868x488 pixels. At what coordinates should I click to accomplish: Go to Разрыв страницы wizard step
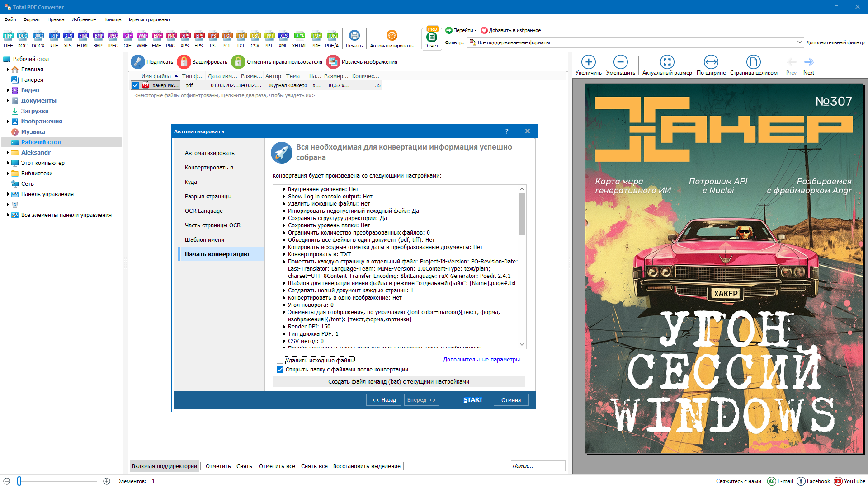coord(208,197)
